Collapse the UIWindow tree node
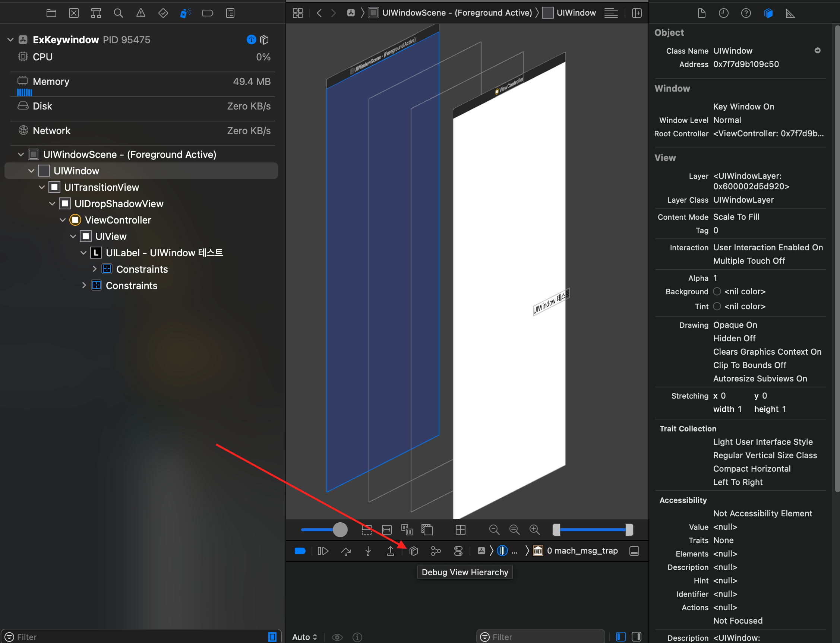The height and width of the screenshot is (643, 840). point(31,171)
